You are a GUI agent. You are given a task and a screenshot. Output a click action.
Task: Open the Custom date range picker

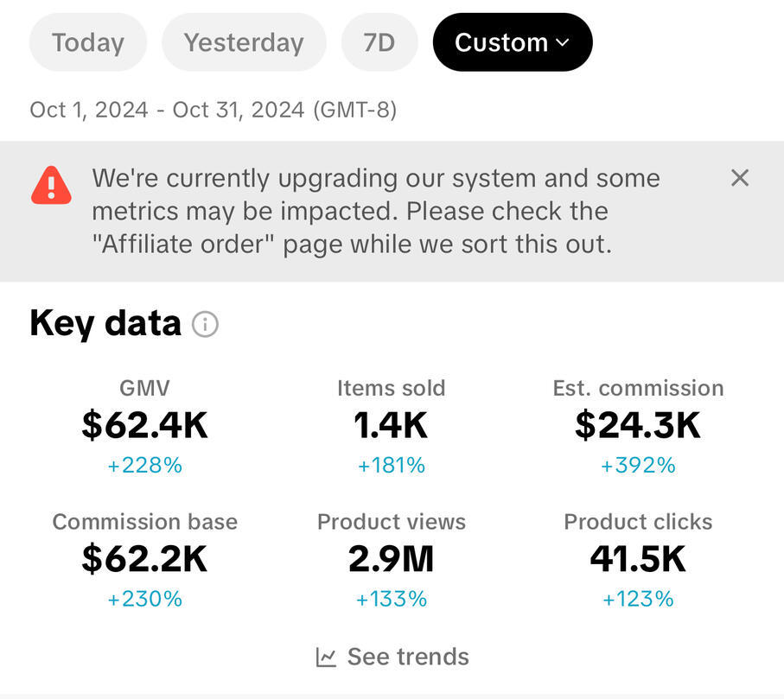[x=513, y=42]
